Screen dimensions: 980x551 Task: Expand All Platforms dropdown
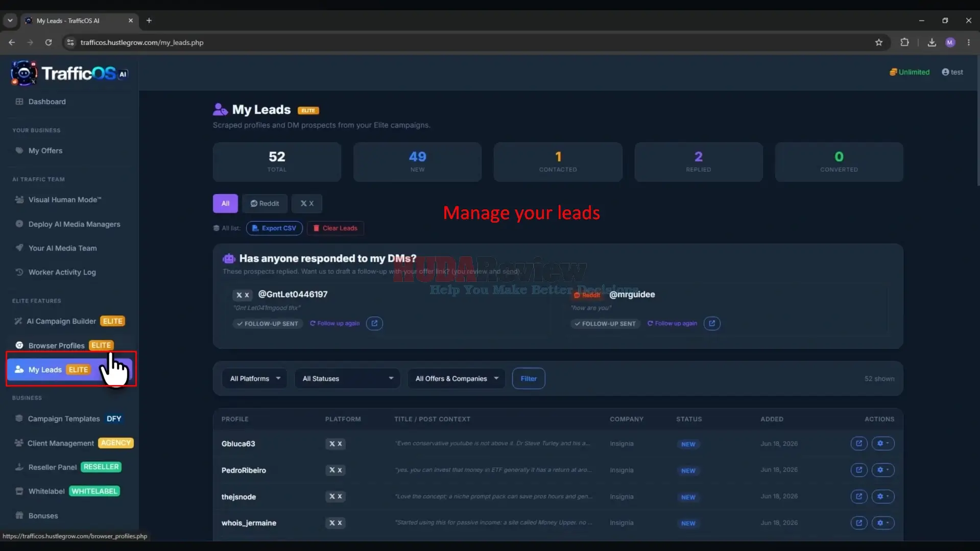tap(254, 378)
